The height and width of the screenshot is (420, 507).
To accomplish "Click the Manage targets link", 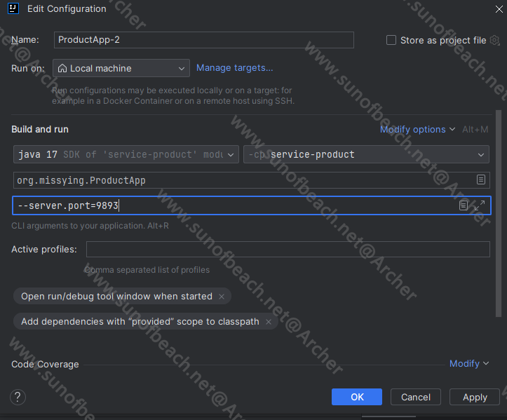I will click(x=234, y=68).
